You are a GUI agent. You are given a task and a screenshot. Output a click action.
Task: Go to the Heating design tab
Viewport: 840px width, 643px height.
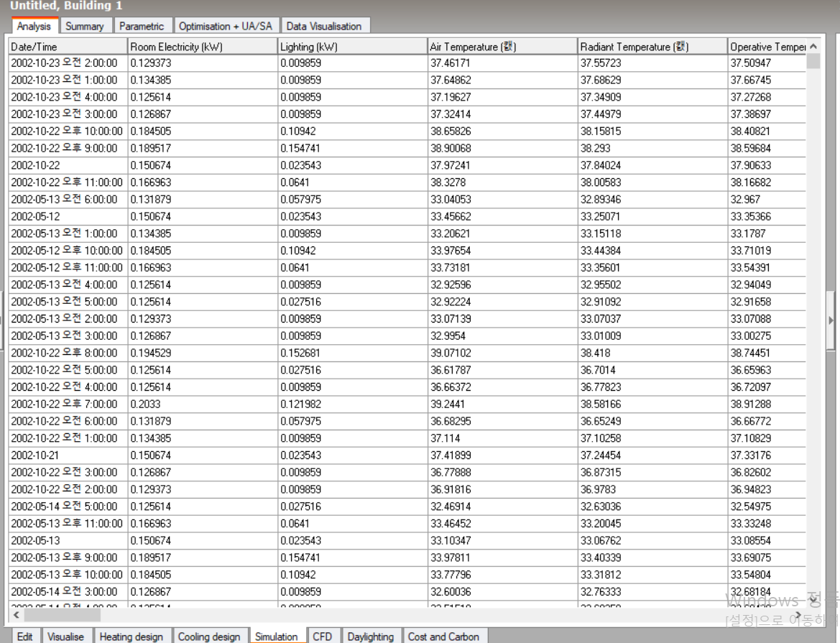(131, 636)
